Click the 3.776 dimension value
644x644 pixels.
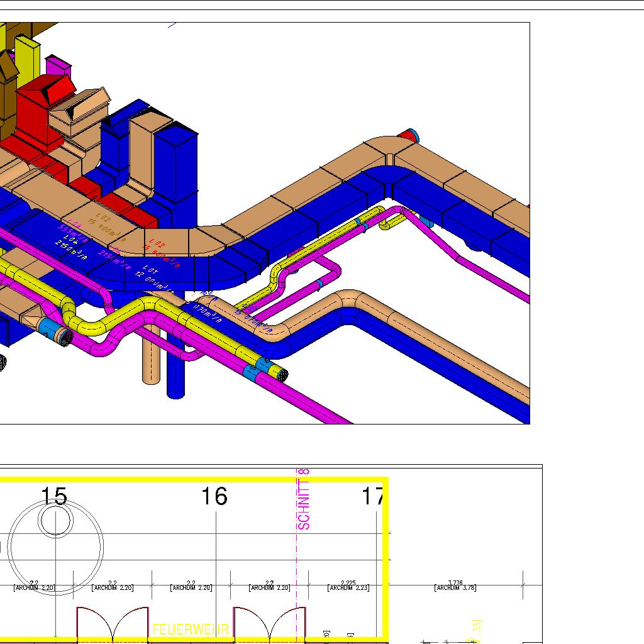[455, 582]
